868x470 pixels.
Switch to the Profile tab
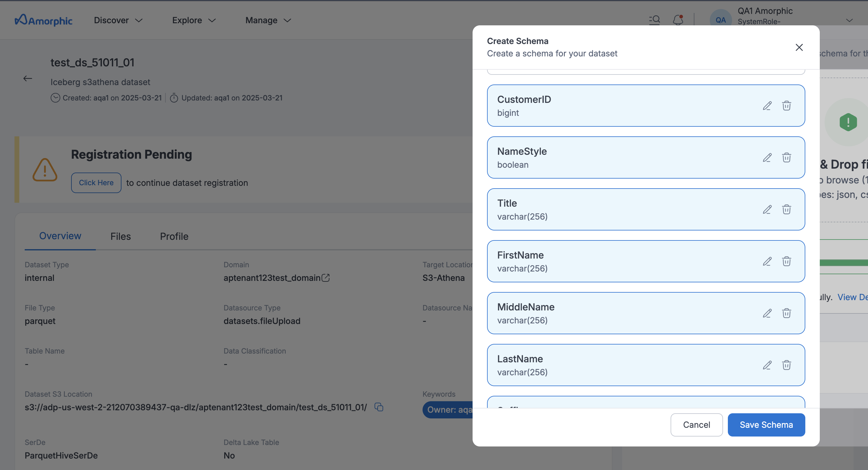[174, 236]
